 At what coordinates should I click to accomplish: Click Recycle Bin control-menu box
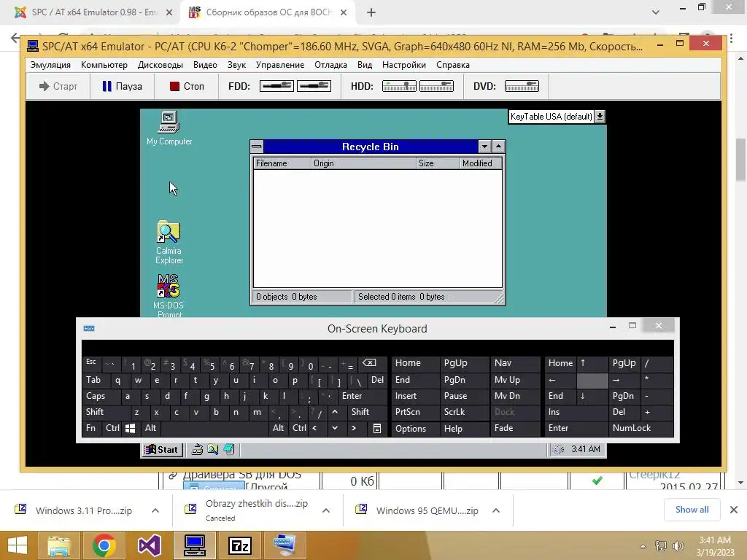point(256,146)
